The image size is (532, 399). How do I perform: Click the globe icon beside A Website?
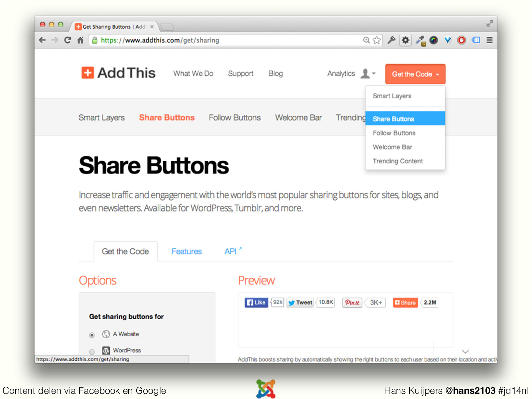tap(106, 334)
